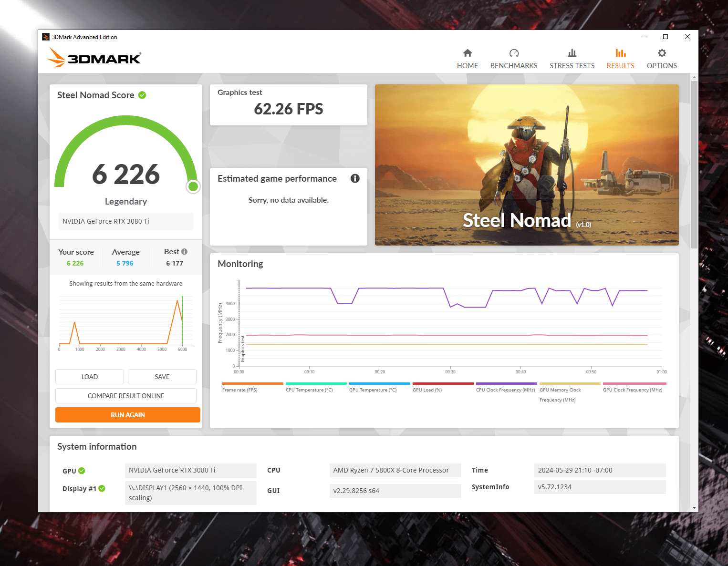Click the AMD Ryzen 7 5800X CPU field
The height and width of the screenshot is (566, 728).
pyautogui.click(x=395, y=470)
